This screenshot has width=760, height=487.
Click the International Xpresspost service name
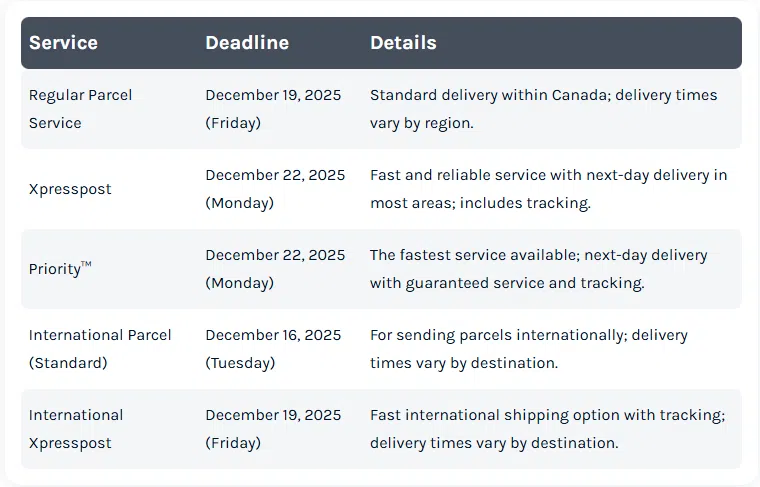tap(76, 429)
